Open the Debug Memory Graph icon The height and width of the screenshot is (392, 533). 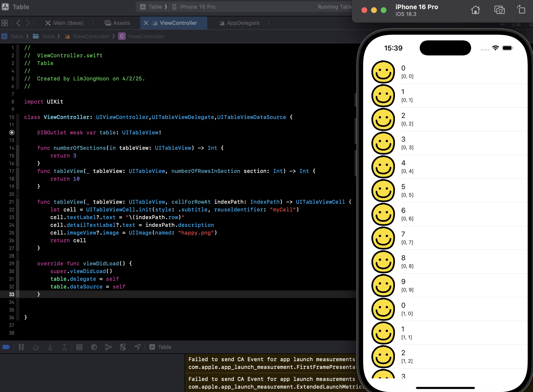click(x=108, y=347)
